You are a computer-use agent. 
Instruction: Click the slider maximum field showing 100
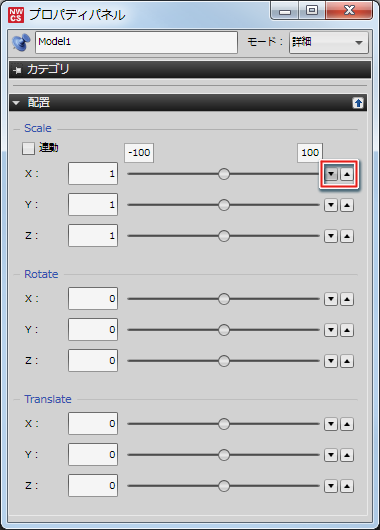point(310,153)
